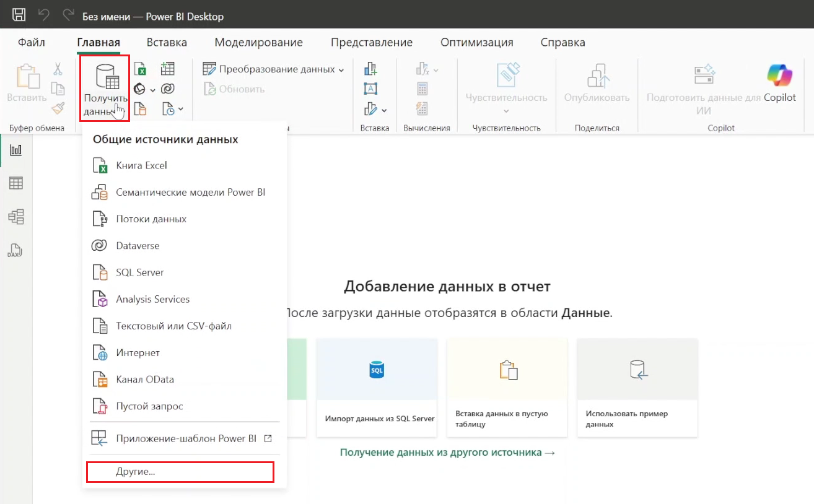Viewport: 814px width, 504px height.
Task: Click Использовать пример данных card
Action: point(637,388)
